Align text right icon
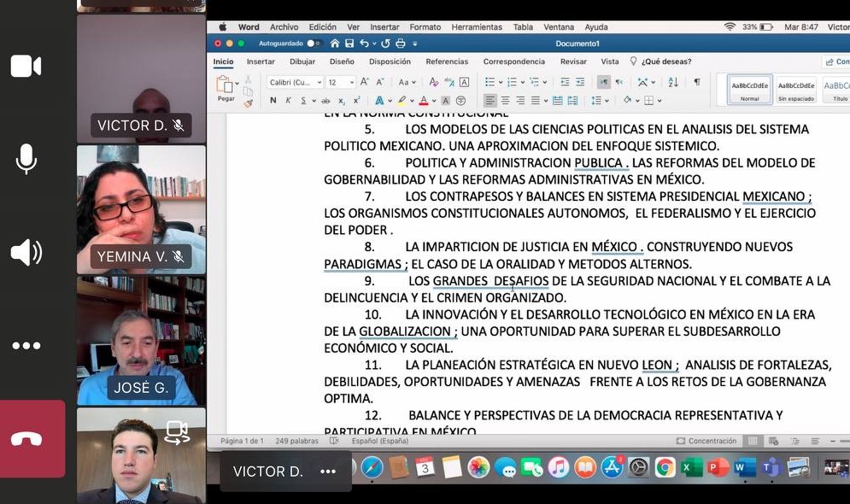Screen dimensions: 850x504 (520, 101)
